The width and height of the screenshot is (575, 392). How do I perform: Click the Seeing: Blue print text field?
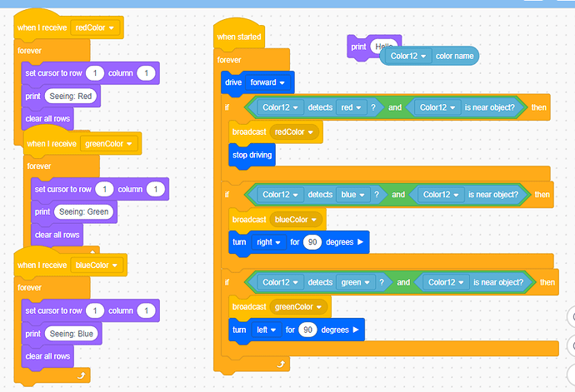pyautogui.click(x=72, y=334)
